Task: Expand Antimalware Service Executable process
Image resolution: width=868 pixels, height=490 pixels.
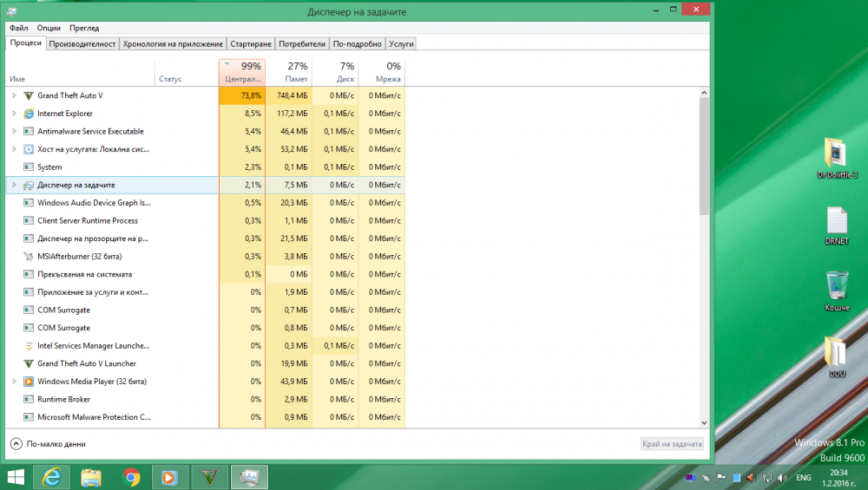Action: click(15, 131)
